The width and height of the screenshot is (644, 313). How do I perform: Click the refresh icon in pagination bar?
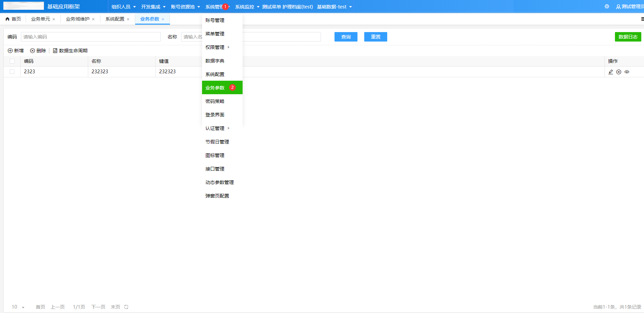click(126, 307)
